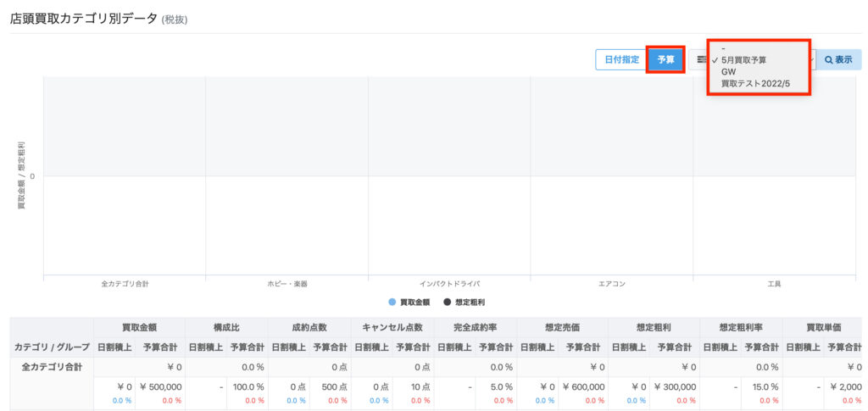Click 工具 chart axis label
868x411 pixels.
click(774, 283)
